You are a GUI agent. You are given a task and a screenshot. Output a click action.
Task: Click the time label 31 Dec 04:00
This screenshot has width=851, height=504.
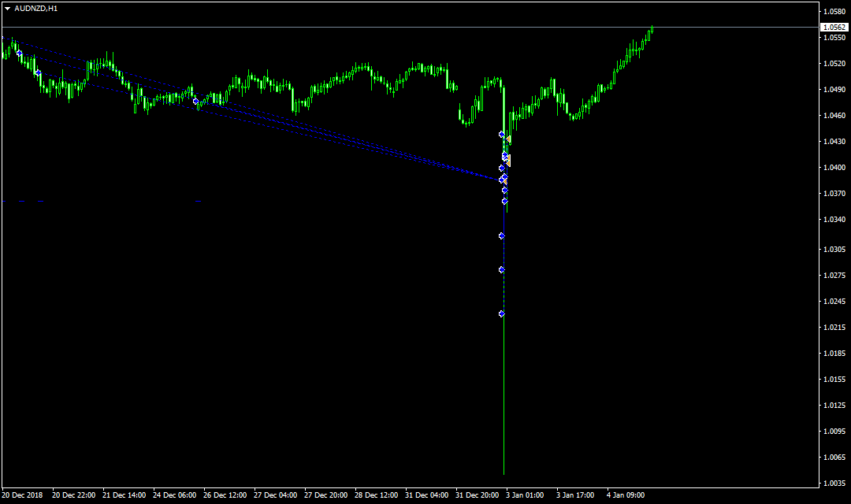point(427,495)
